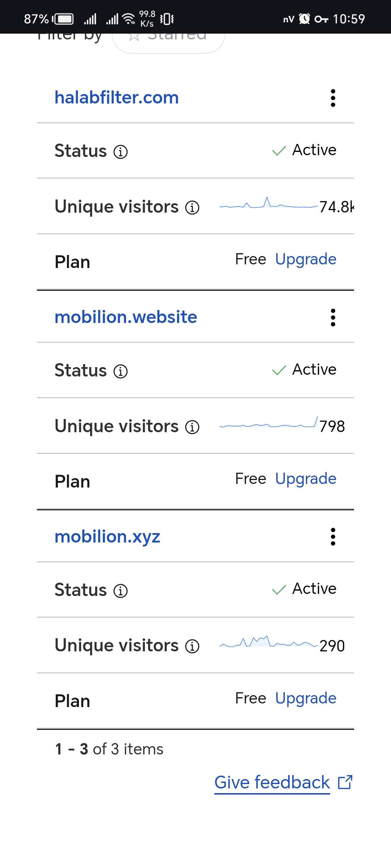The width and height of the screenshot is (391, 868).
Task: Open the mobilion.xyz site link
Action: [x=108, y=536]
